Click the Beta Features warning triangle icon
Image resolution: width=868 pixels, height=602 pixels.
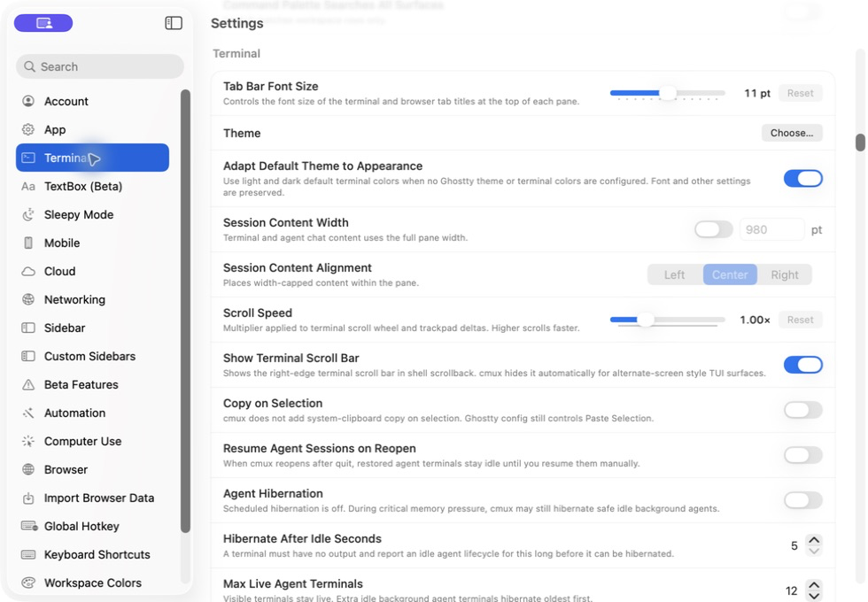28,384
